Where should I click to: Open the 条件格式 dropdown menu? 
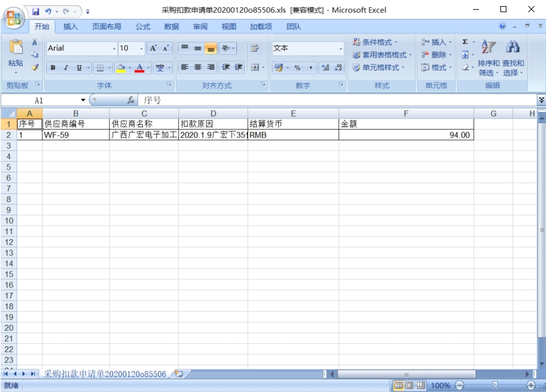(x=376, y=42)
